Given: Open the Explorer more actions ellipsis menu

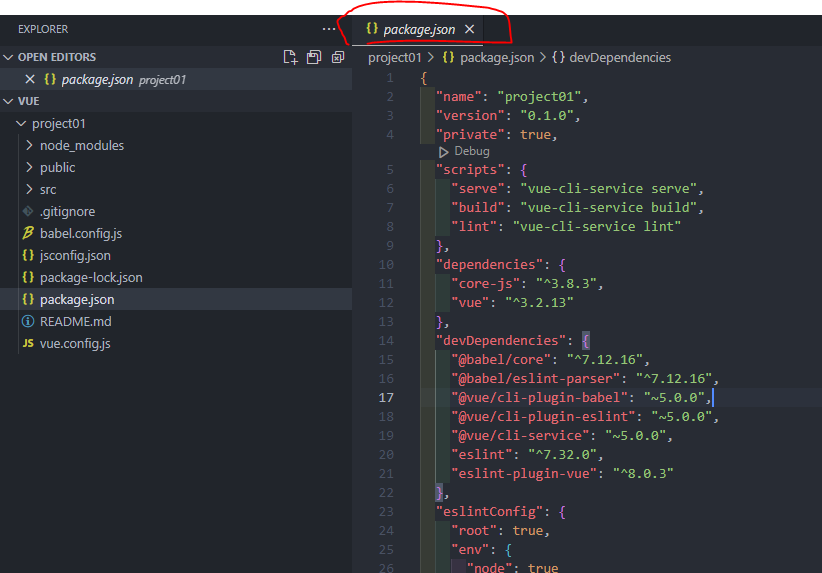Looking at the screenshot, I should point(329,29).
